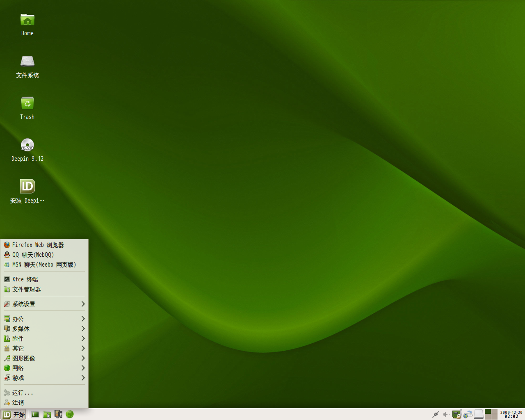The height and width of the screenshot is (420, 525).
Task: Choose 注销 to log out
Action: pos(44,402)
